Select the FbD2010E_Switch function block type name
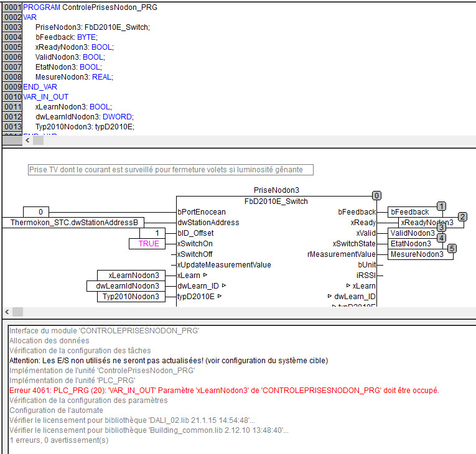 coord(276,201)
